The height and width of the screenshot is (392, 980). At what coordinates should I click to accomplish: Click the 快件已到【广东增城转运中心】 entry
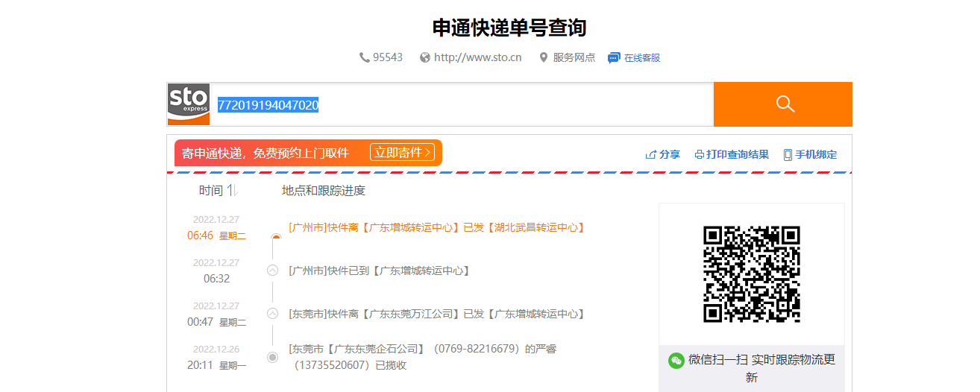(380, 271)
